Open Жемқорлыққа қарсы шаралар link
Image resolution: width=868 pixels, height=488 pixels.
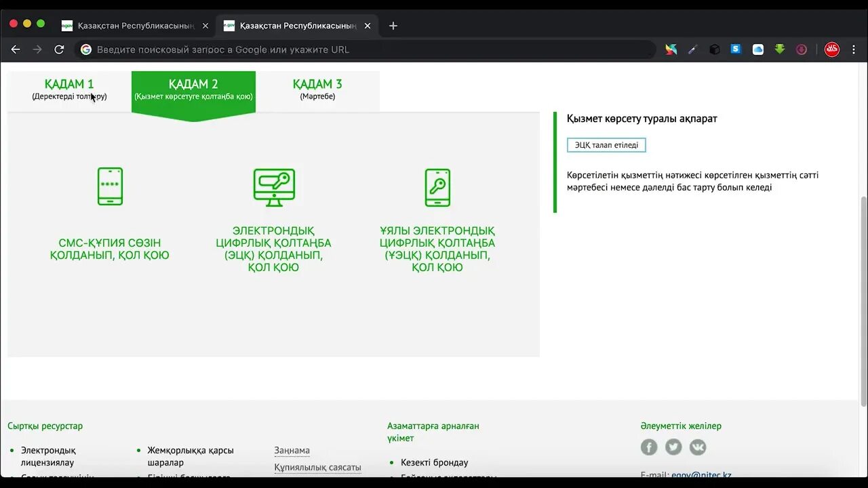point(191,456)
